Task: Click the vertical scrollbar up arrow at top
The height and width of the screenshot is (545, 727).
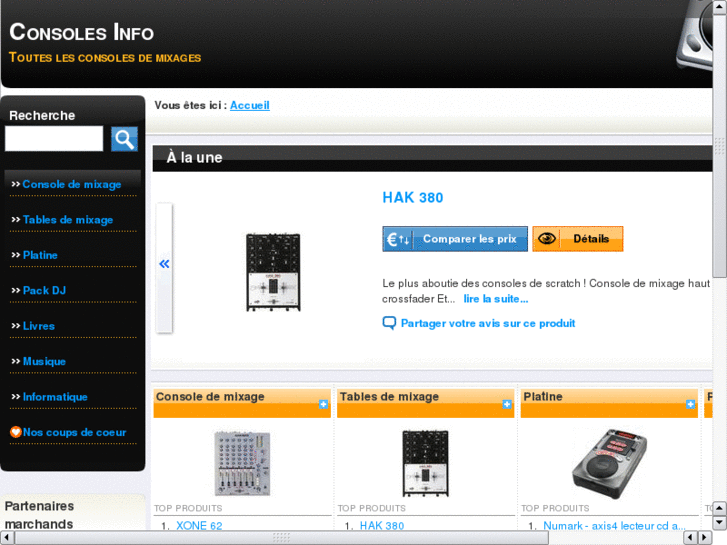Action: [x=719, y=6]
